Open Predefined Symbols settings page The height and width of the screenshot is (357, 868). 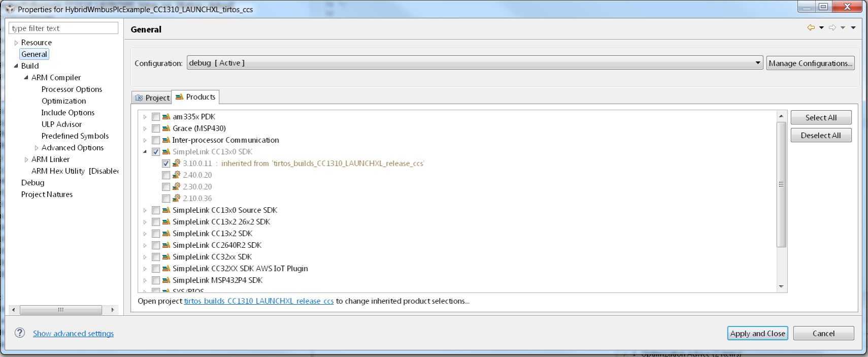click(x=75, y=136)
